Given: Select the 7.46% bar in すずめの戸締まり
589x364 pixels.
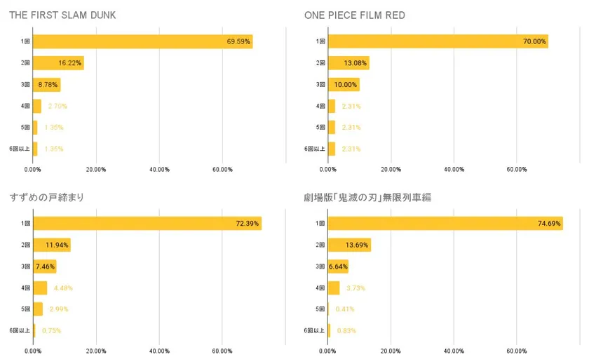Looking at the screenshot, I should tap(45, 267).
